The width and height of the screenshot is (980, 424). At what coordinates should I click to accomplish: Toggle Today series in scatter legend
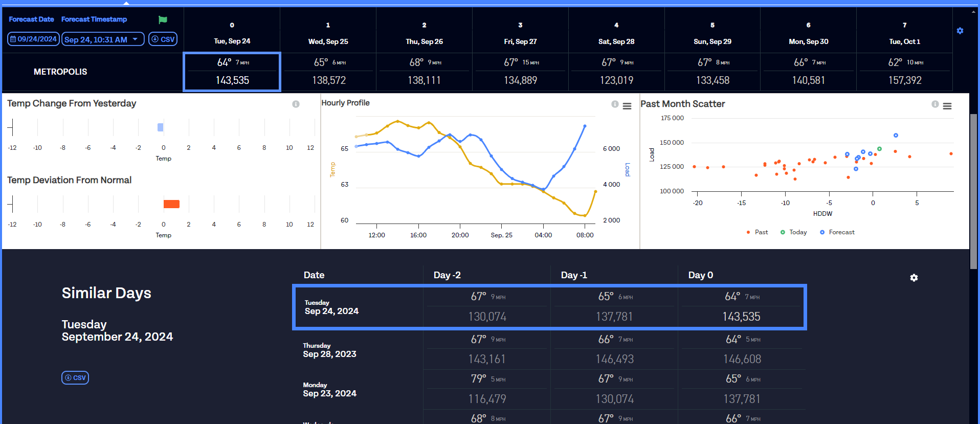point(793,232)
